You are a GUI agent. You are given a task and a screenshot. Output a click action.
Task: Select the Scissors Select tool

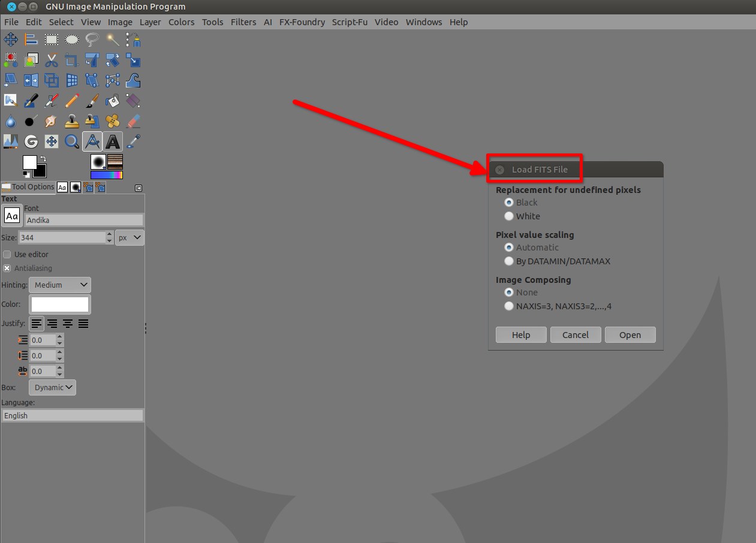pos(52,60)
